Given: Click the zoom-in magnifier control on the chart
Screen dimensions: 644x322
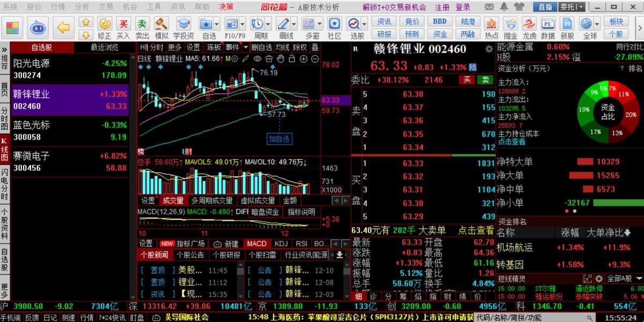Looking at the screenshot, I should [304, 59].
